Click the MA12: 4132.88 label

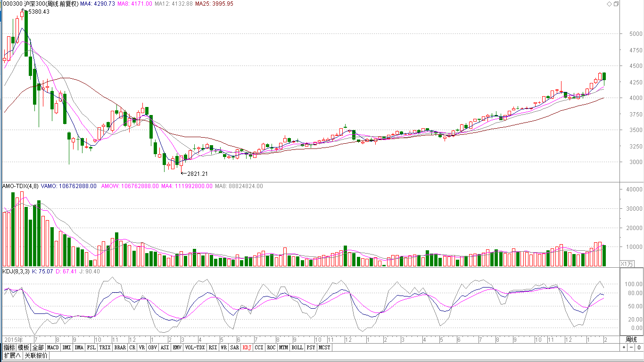tap(173, 4)
